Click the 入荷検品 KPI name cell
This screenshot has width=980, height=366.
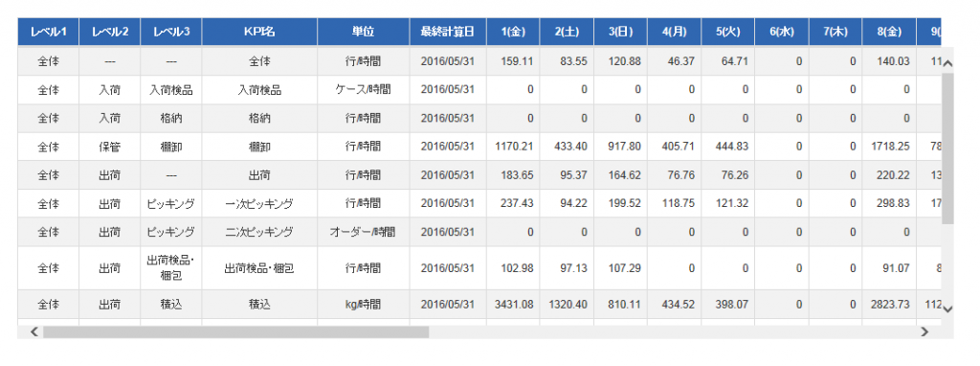259,90
